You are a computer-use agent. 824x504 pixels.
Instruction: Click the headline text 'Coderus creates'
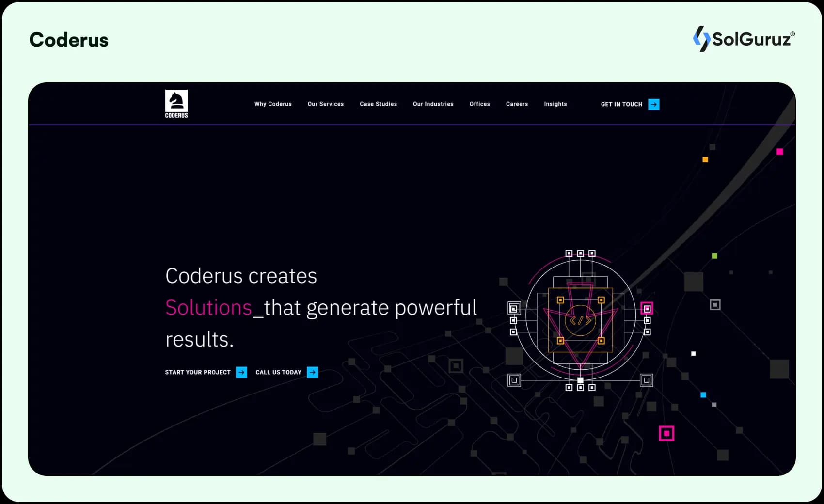[x=241, y=276]
